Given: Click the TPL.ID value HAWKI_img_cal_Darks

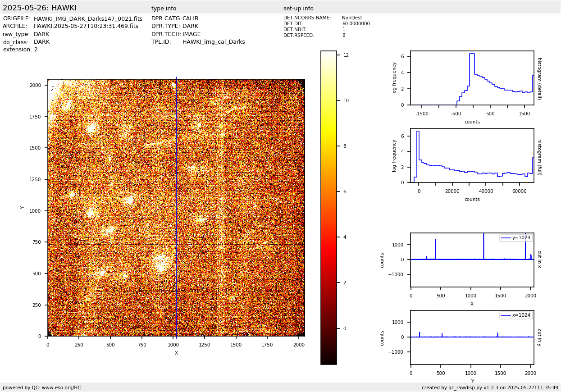Looking at the screenshot, I should (x=214, y=42).
